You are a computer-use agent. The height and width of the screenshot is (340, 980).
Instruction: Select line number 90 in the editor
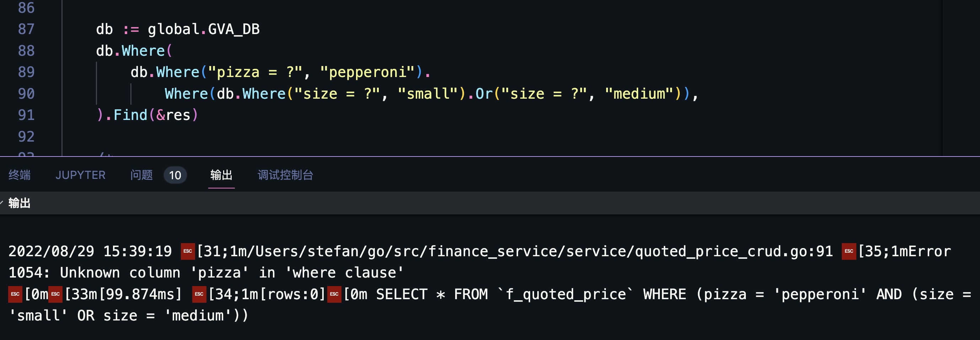pyautogui.click(x=27, y=93)
